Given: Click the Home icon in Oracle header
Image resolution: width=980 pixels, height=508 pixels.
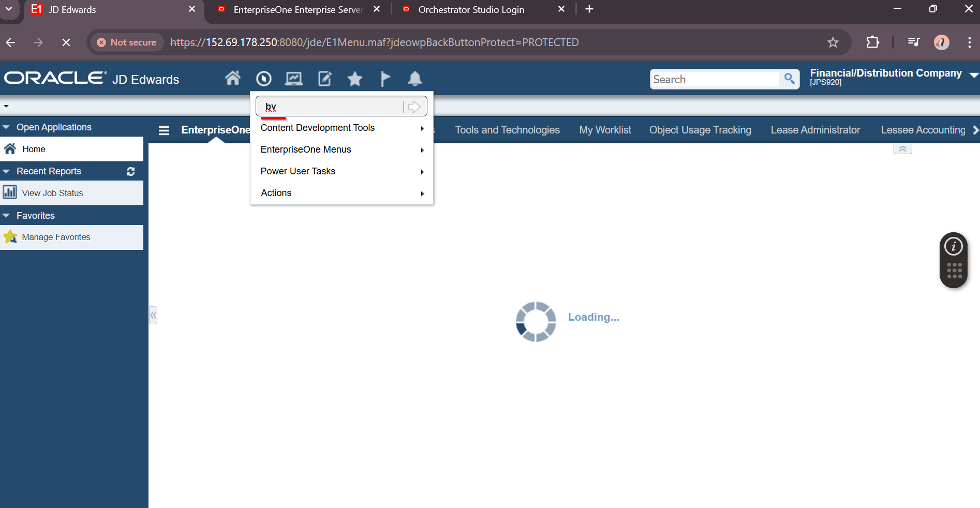Looking at the screenshot, I should pos(232,79).
